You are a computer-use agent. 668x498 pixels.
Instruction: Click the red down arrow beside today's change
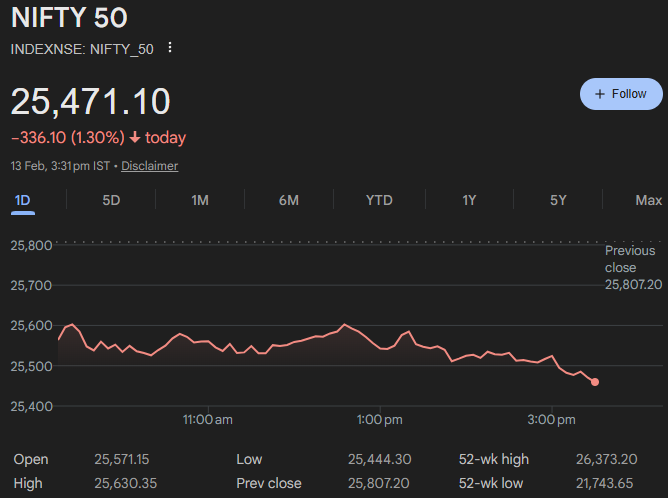pos(134,138)
